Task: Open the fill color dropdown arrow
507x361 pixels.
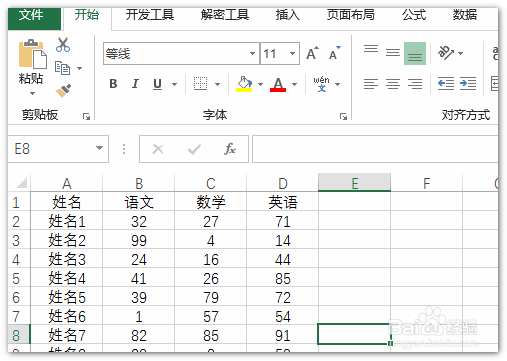Action: coord(261,84)
